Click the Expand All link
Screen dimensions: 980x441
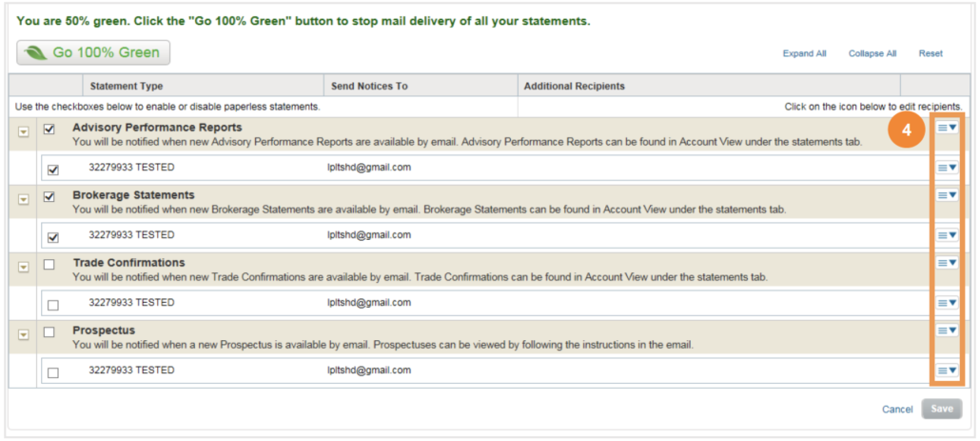click(x=804, y=53)
